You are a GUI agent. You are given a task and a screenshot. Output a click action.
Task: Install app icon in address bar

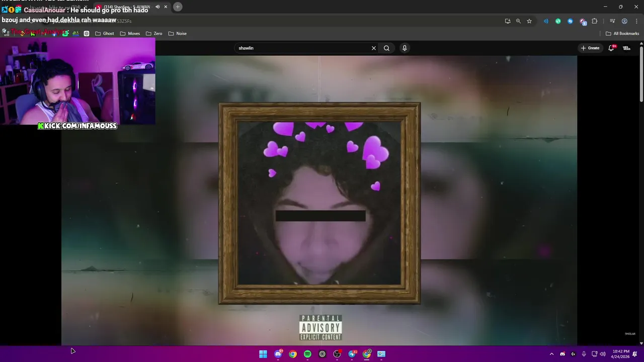(508, 21)
